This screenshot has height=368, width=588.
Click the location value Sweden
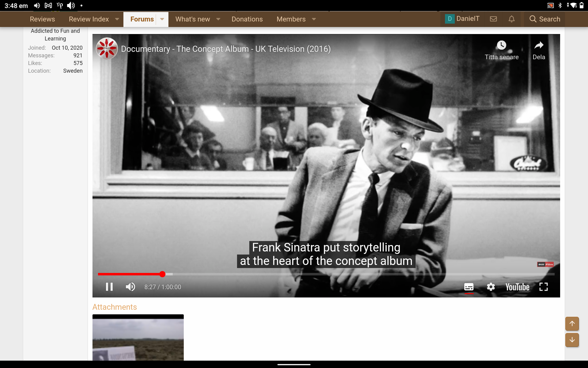coord(73,71)
